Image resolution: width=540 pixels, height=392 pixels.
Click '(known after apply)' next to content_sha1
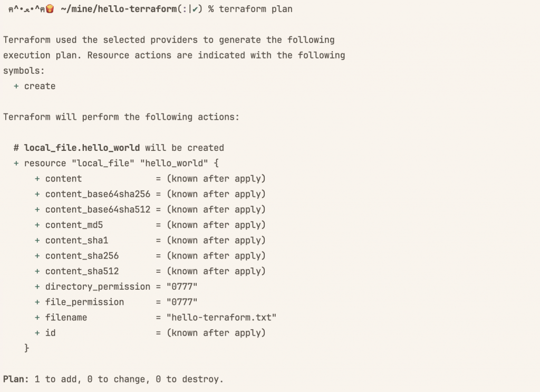216,241
